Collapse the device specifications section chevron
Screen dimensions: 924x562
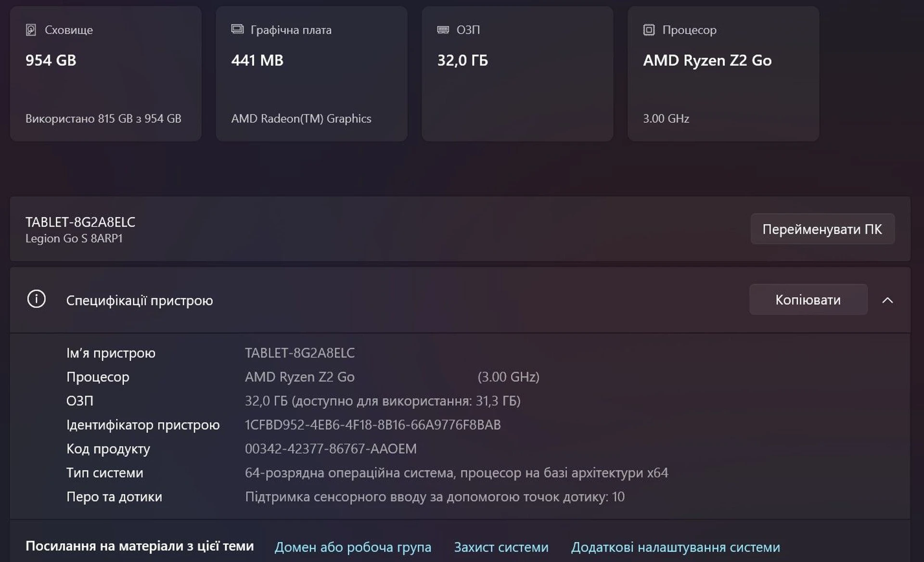click(x=887, y=300)
